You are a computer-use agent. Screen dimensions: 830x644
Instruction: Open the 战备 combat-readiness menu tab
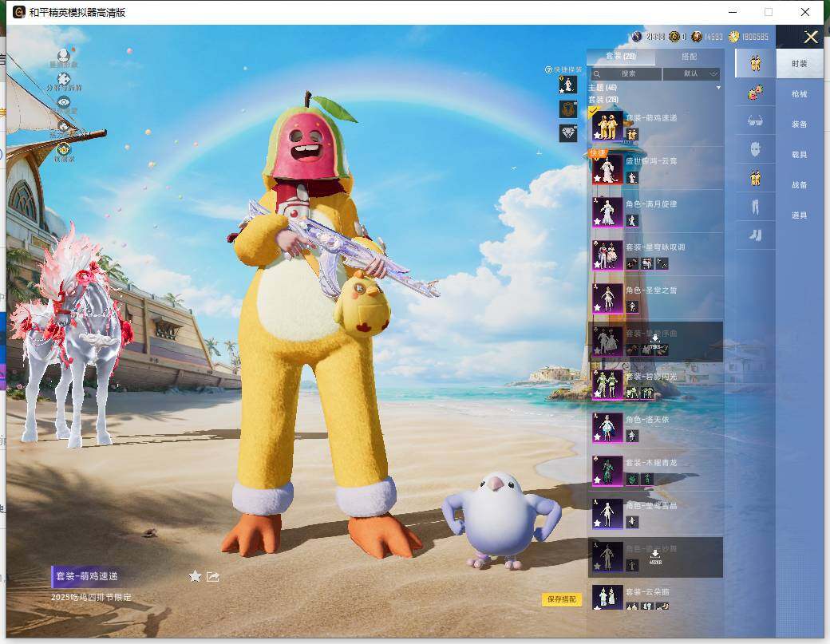click(x=800, y=184)
